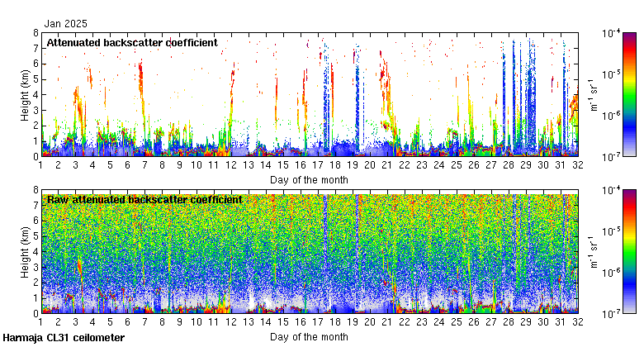This screenshot has width=644, height=347.
Task: Click the top panel's "Height (km)" axis label
Action: pyautogui.click(x=25, y=95)
